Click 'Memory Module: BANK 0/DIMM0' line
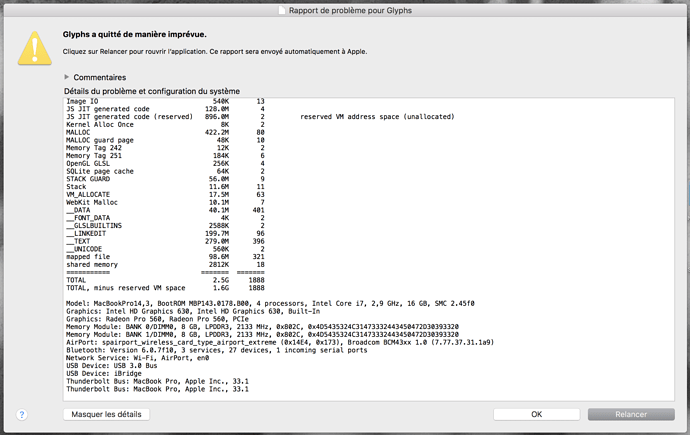690x435 pixels. [262, 327]
